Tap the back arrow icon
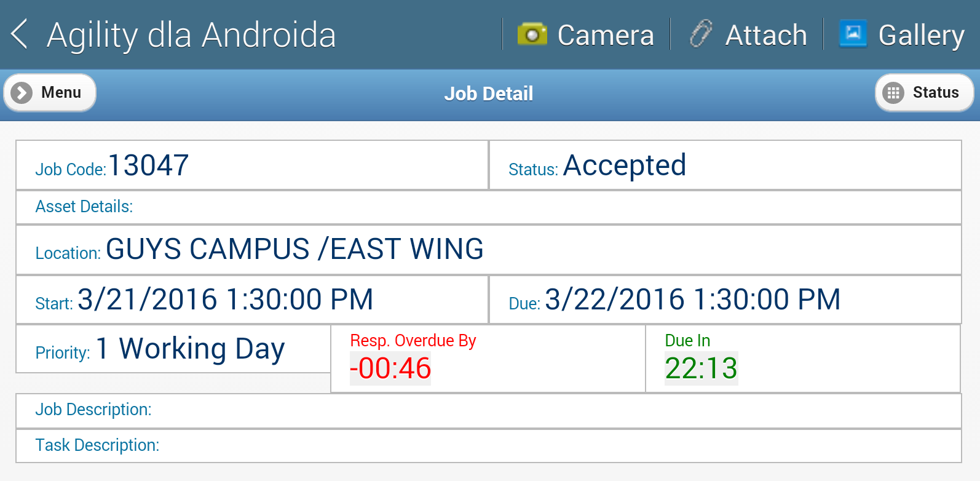Viewport: 980px width, 481px height. click(x=20, y=34)
